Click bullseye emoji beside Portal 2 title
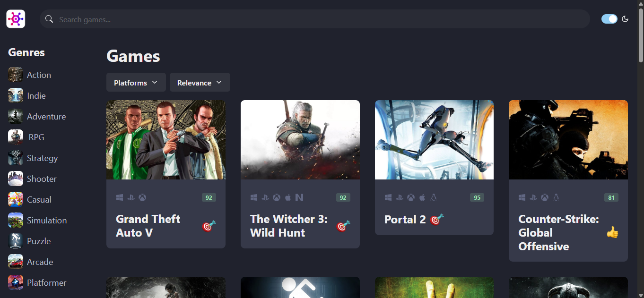Viewport: 644px width, 298px height. 437,219
